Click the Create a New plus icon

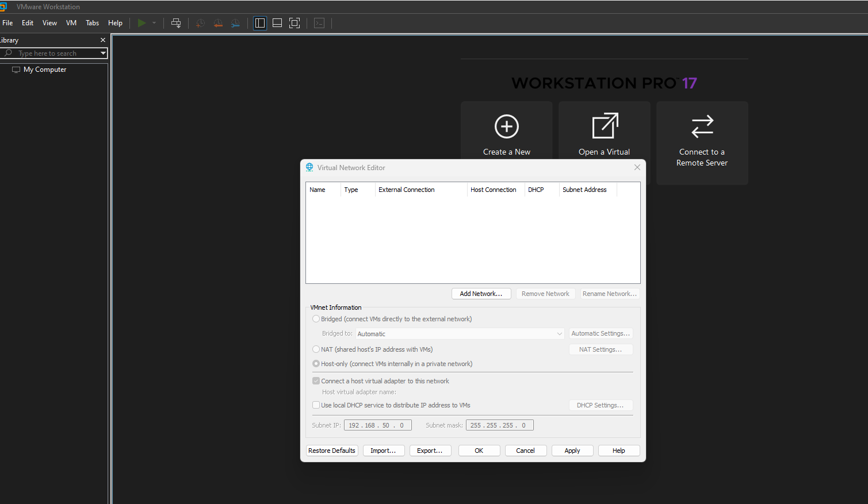pos(507,126)
